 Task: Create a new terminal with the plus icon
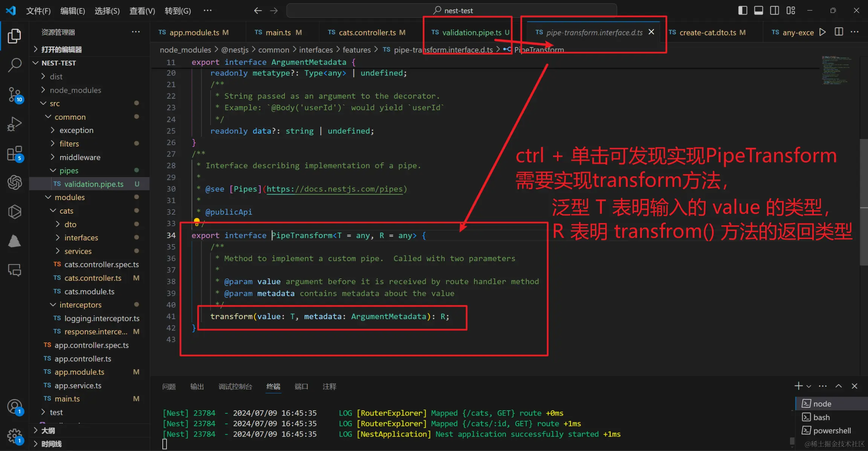point(798,386)
